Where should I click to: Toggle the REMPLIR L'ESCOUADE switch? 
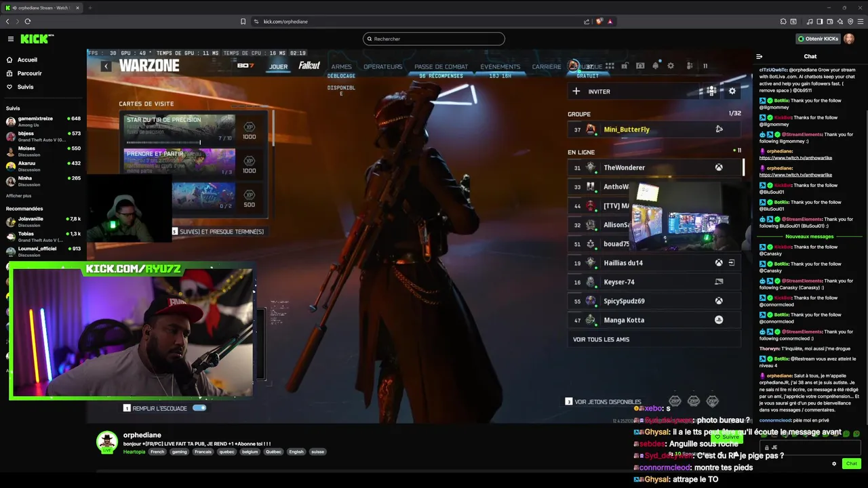click(x=199, y=408)
